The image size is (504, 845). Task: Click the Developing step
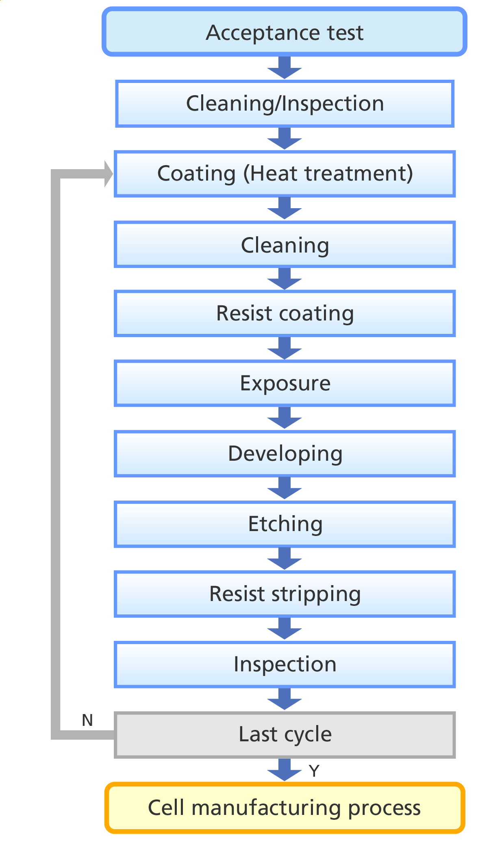pyautogui.click(x=285, y=454)
